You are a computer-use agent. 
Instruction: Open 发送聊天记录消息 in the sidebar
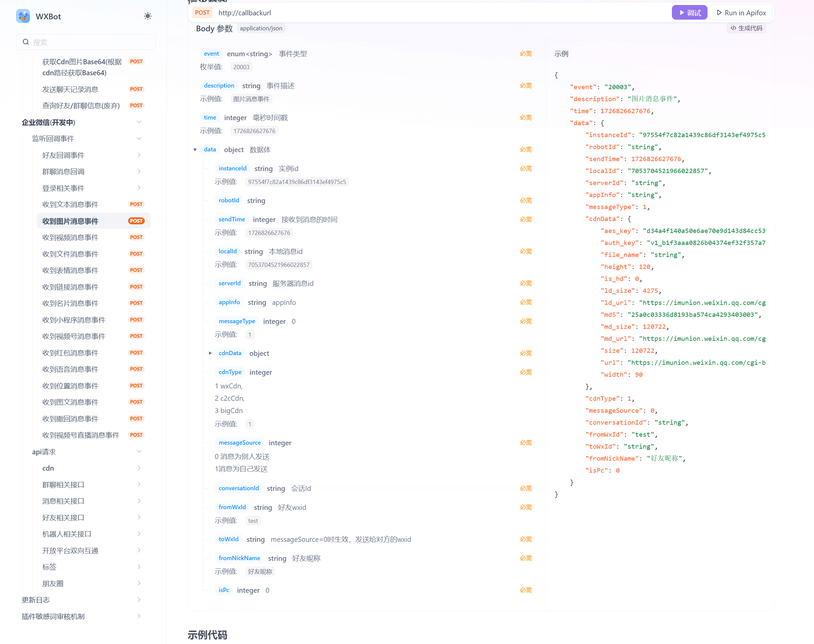(71, 89)
